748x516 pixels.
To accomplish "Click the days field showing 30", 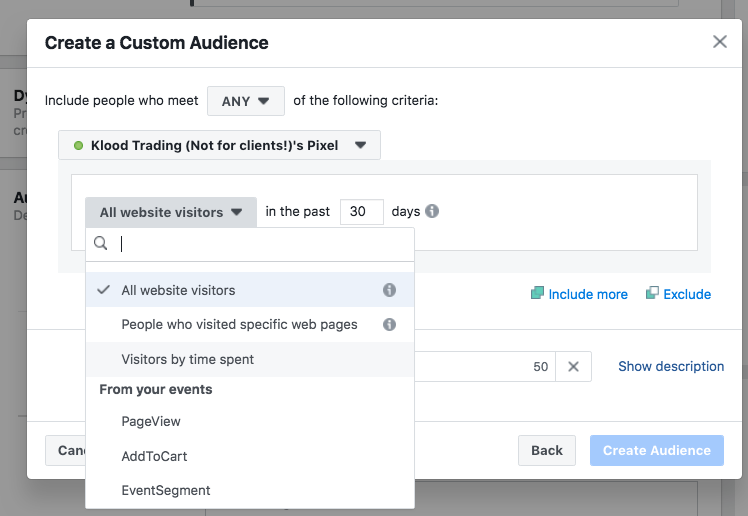I will [x=361, y=212].
